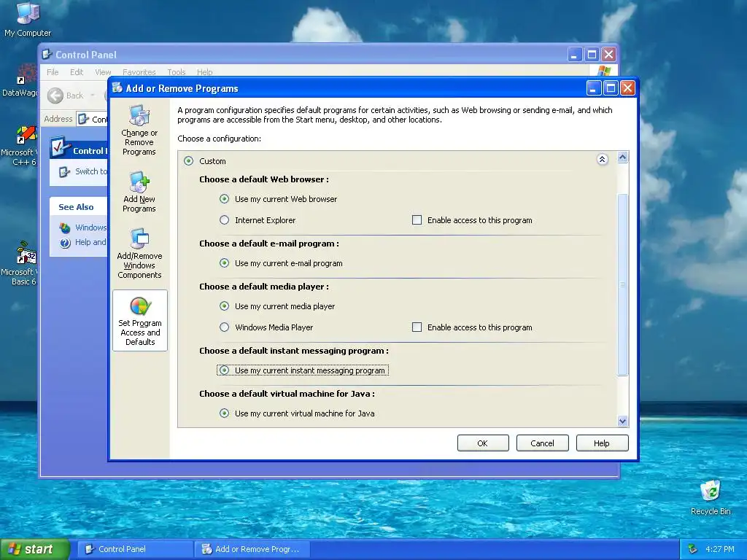Click Help and Support question icon
The height and width of the screenshot is (560, 747).
(65, 242)
